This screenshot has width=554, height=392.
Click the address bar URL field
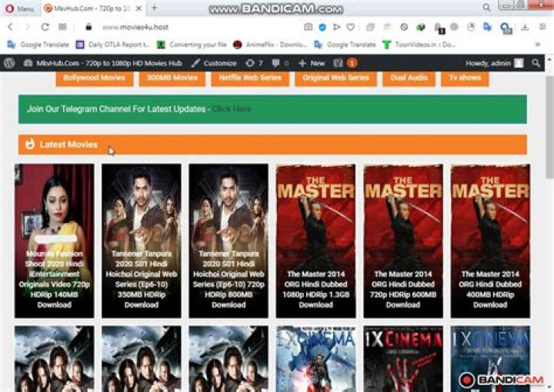click(192, 26)
